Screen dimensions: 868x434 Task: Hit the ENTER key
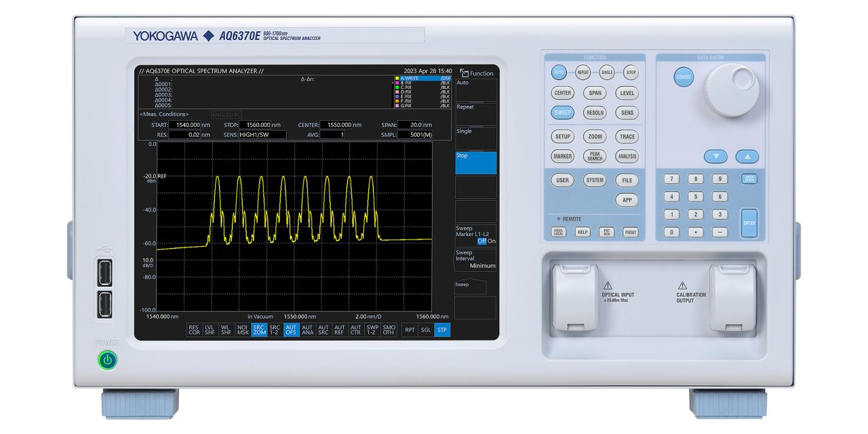[x=749, y=223]
